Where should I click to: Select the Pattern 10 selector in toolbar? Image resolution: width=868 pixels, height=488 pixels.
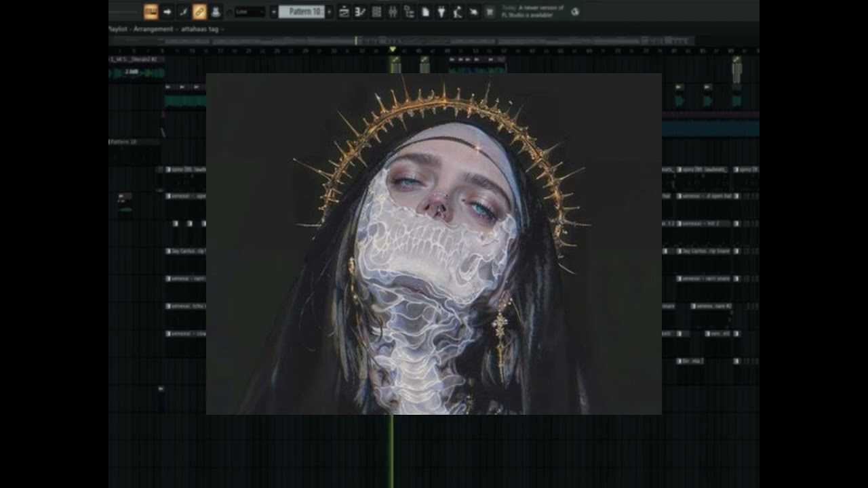[302, 12]
